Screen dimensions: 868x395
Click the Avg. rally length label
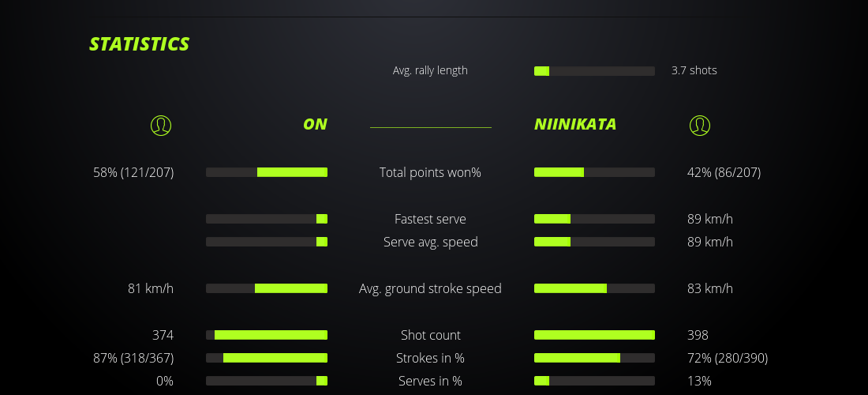tap(430, 70)
